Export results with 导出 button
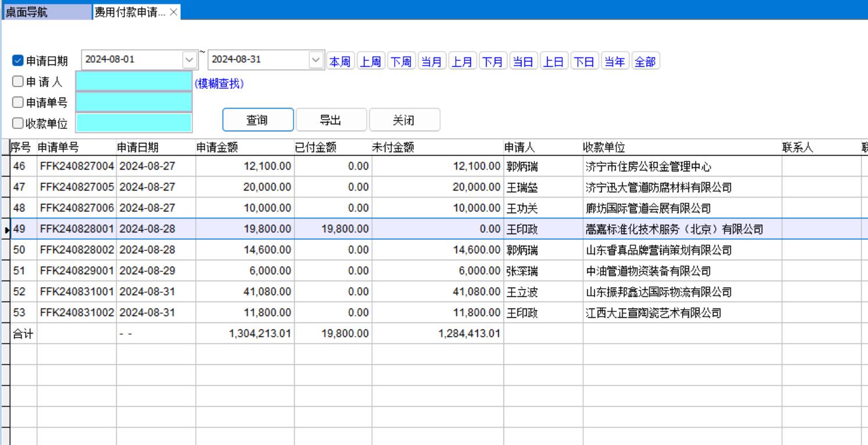Image resolution: width=868 pixels, height=445 pixels. coord(331,120)
